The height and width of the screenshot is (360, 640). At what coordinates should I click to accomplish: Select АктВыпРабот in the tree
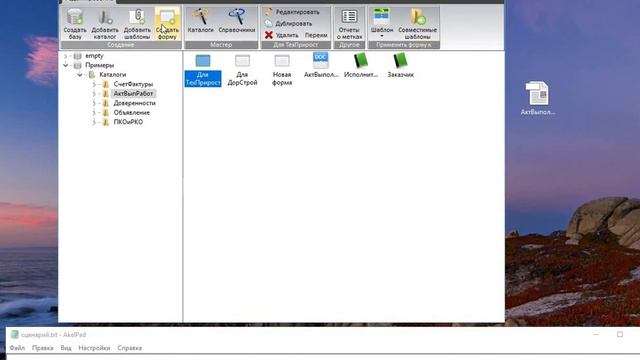(133, 93)
